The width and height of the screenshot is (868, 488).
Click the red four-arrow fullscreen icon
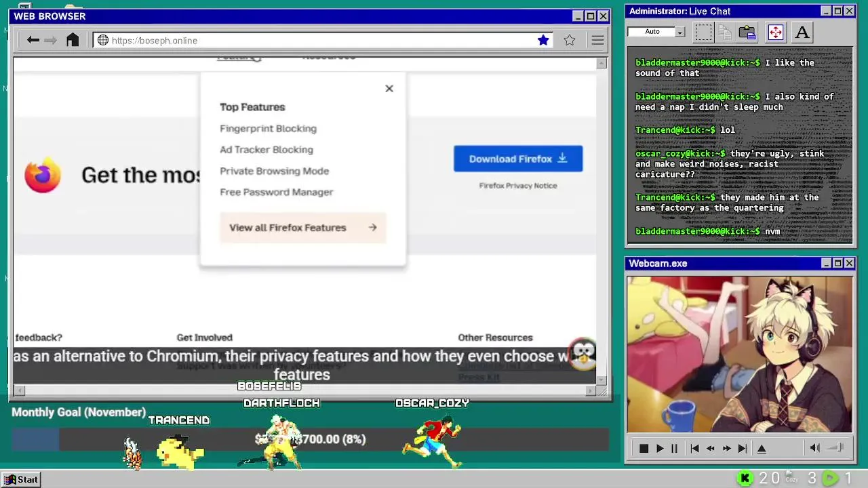tap(775, 32)
